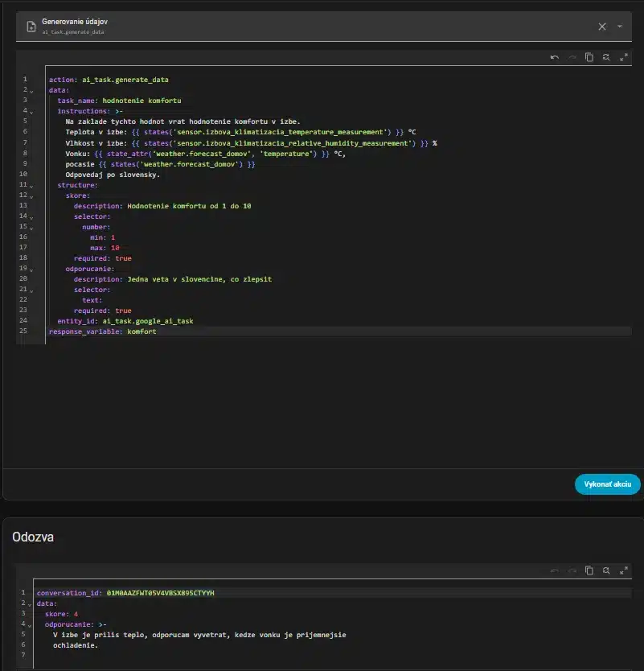Collapse the data: block at line 2 of action editor

[x=31, y=91]
